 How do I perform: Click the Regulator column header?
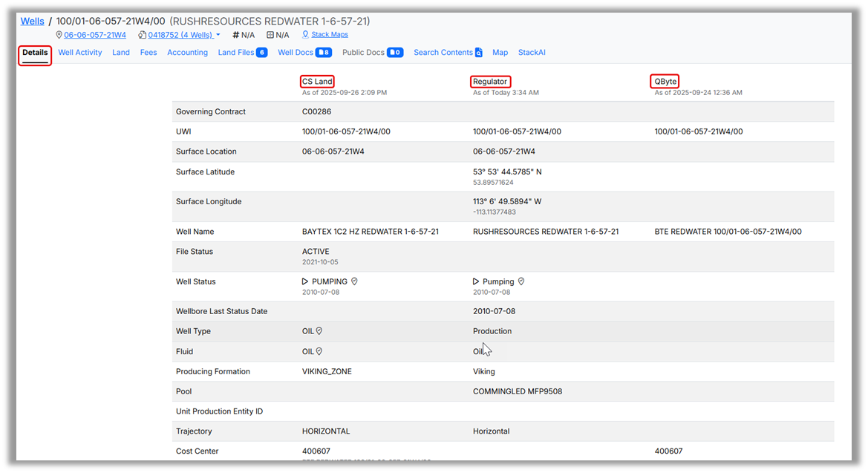(x=490, y=82)
